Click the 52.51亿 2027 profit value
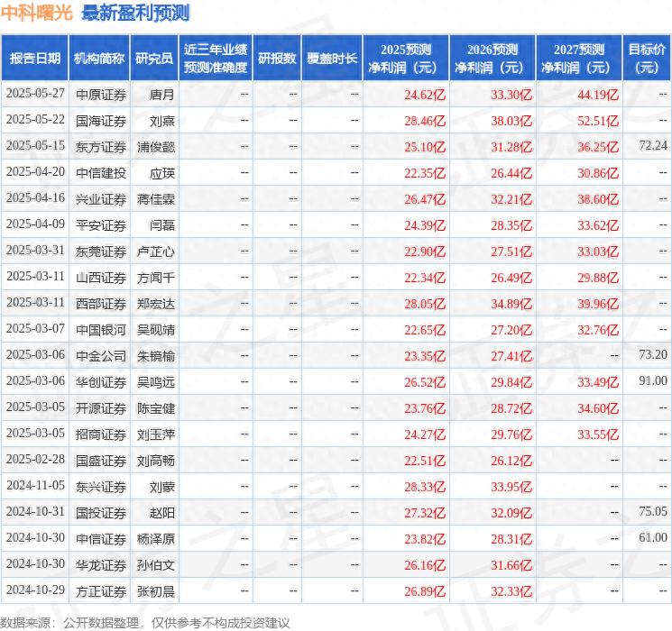Screen dimensions: 672x631 598,121
